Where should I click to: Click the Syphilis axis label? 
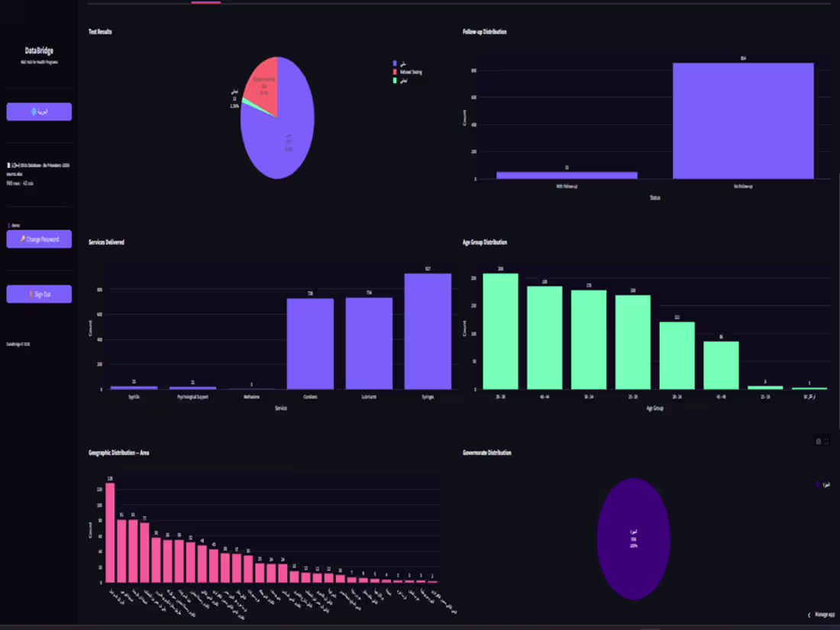134,397
